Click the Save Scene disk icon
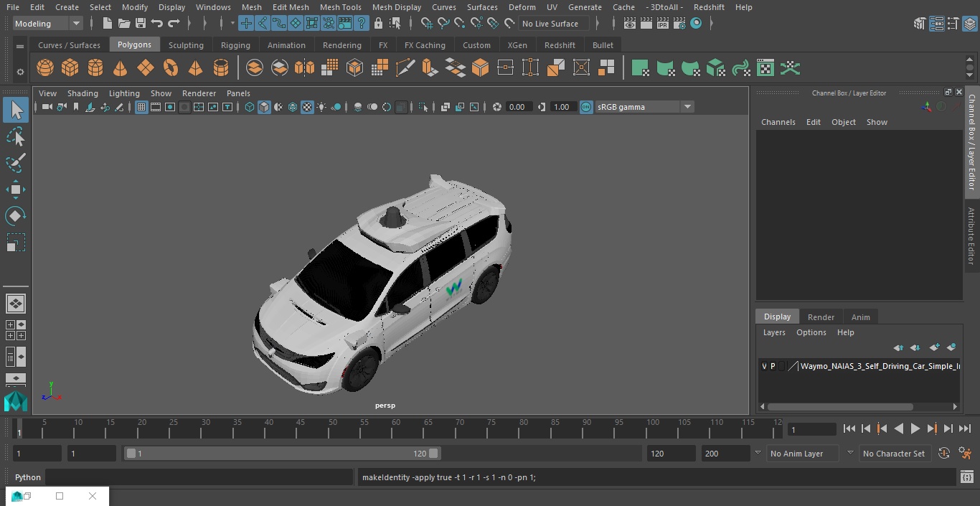 point(141,24)
